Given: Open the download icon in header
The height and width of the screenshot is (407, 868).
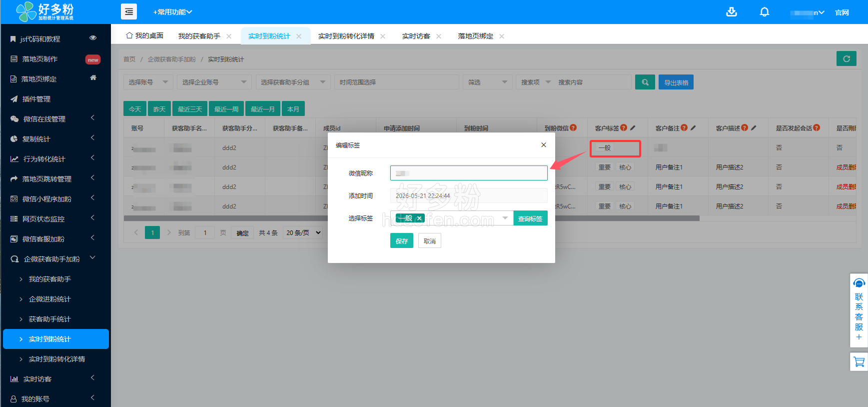Looking at the screenshot, I should pyautogui.click(x=732, y=11).
